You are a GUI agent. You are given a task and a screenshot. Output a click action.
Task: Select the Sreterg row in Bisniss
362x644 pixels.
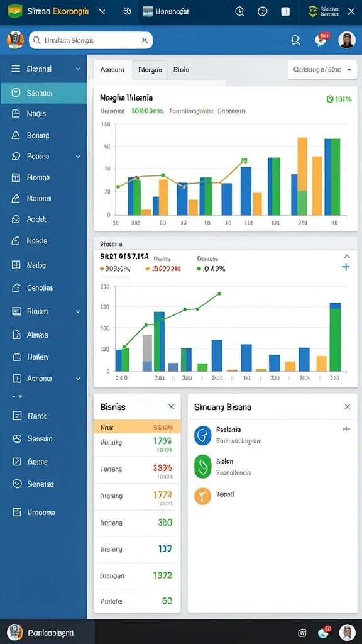[x=137, y=549]
